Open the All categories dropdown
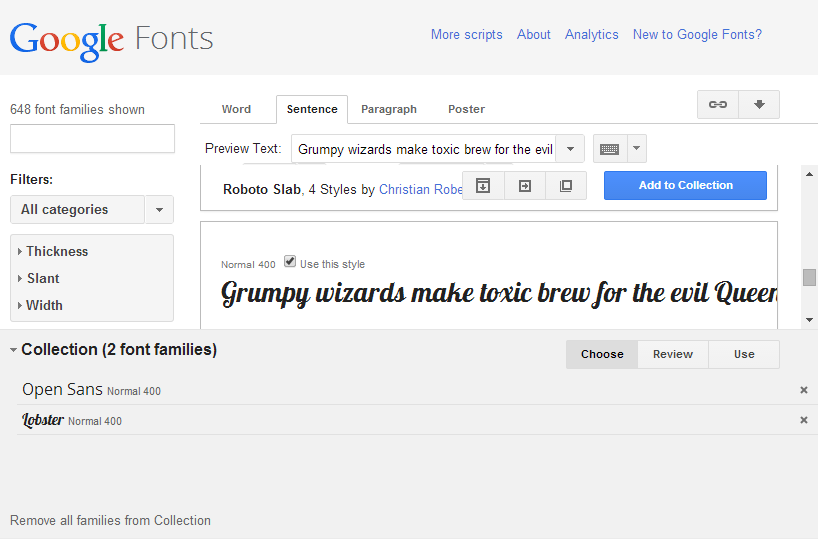Screen dimensions: 818x539 [x=92, y=210]
